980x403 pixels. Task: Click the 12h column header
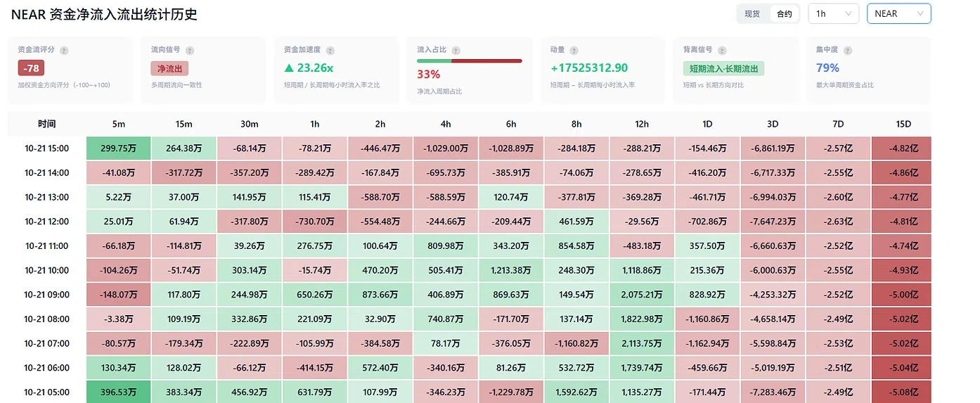point(642,124)
